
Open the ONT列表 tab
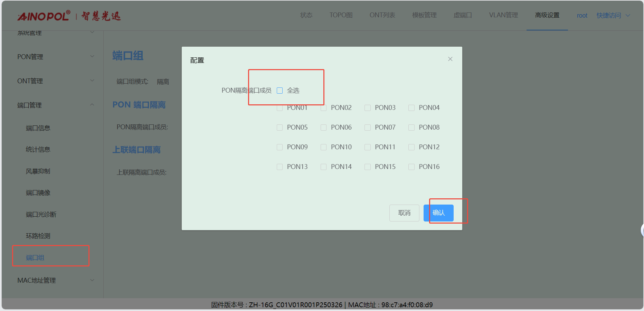(x=382, y=15)
